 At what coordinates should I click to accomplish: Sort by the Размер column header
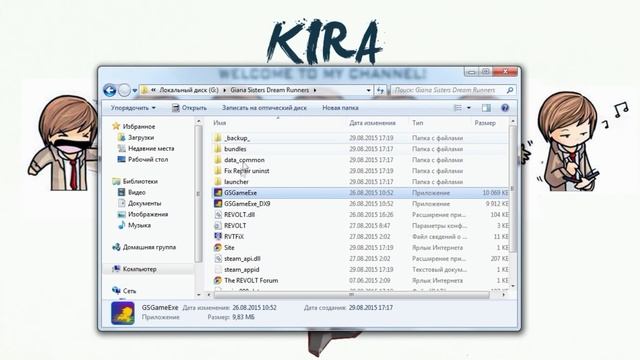pyautogui.click(x=485, y=123)
